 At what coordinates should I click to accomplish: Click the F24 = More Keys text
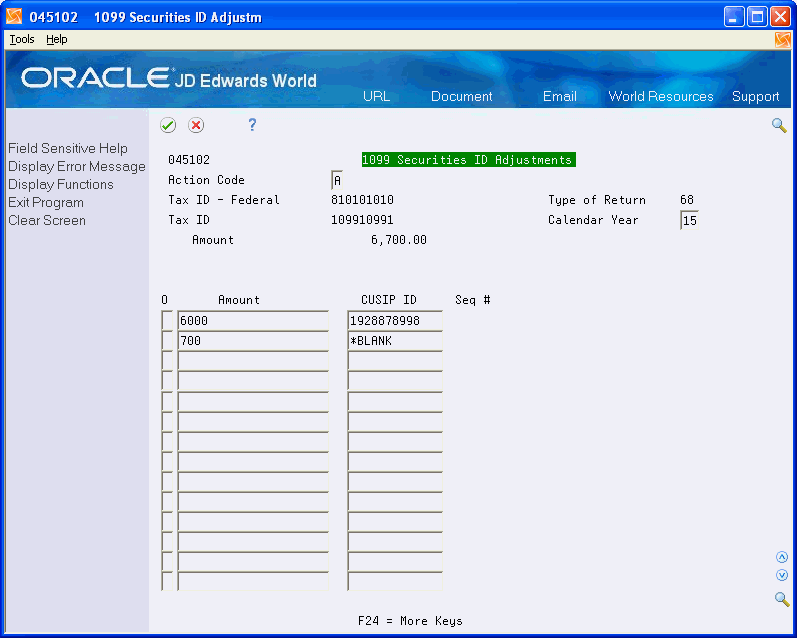[x=410, y=621]
